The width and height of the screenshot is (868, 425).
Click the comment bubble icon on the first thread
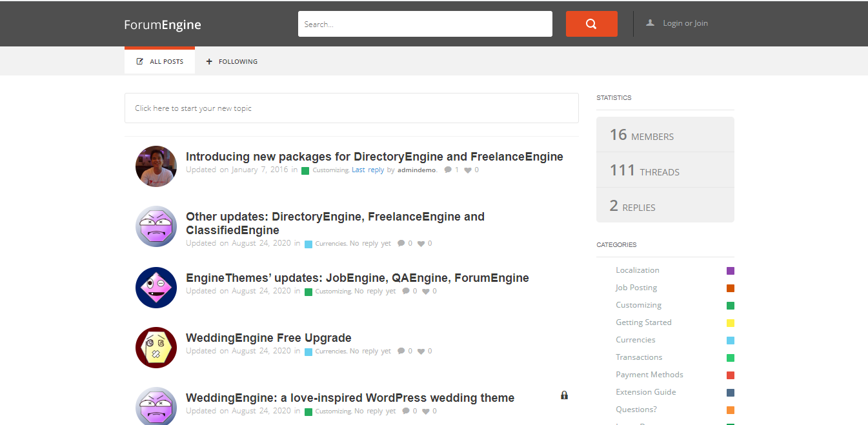(448, 169)
